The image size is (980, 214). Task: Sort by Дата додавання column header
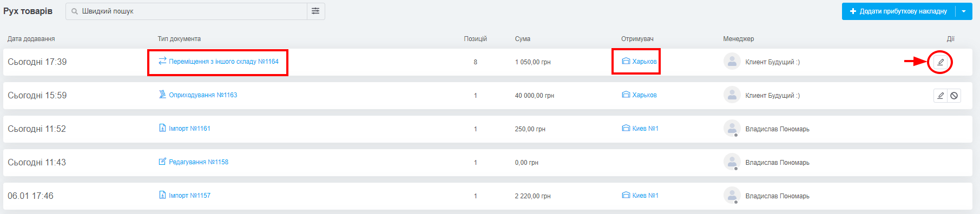(x=31, y=39)
